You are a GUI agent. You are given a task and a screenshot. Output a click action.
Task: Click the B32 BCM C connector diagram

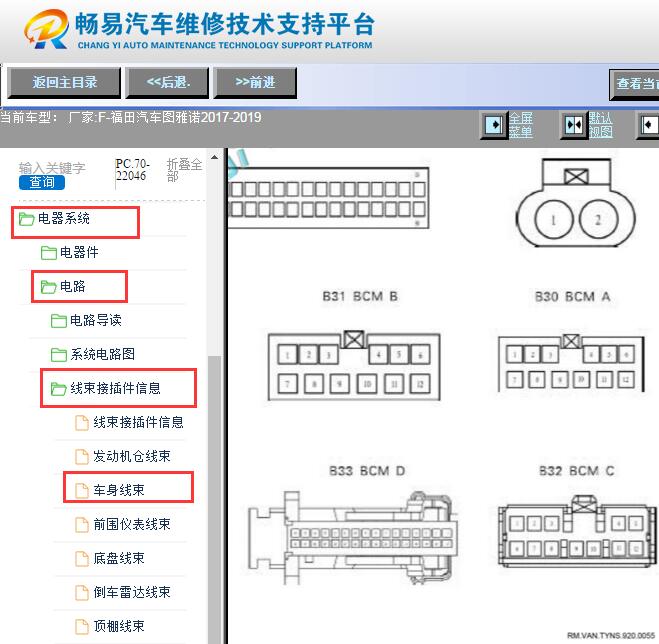pyautogui.click(x=577, y=531)
